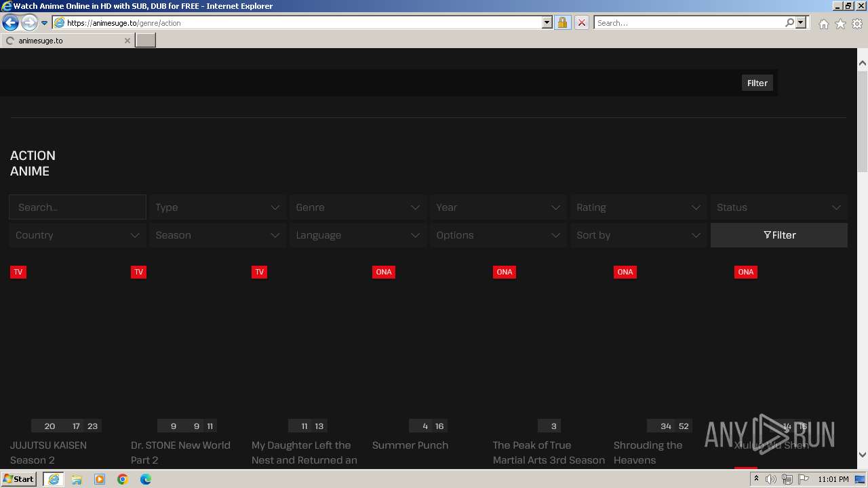Open Summer Punch title link

click(x=410, y=445)
